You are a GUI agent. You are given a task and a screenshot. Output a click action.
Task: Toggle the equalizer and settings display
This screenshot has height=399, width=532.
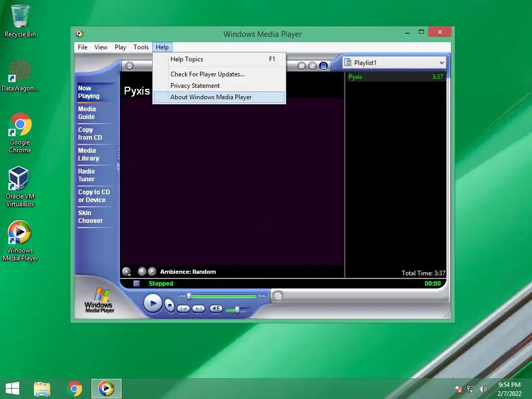(x=312, y=66)
